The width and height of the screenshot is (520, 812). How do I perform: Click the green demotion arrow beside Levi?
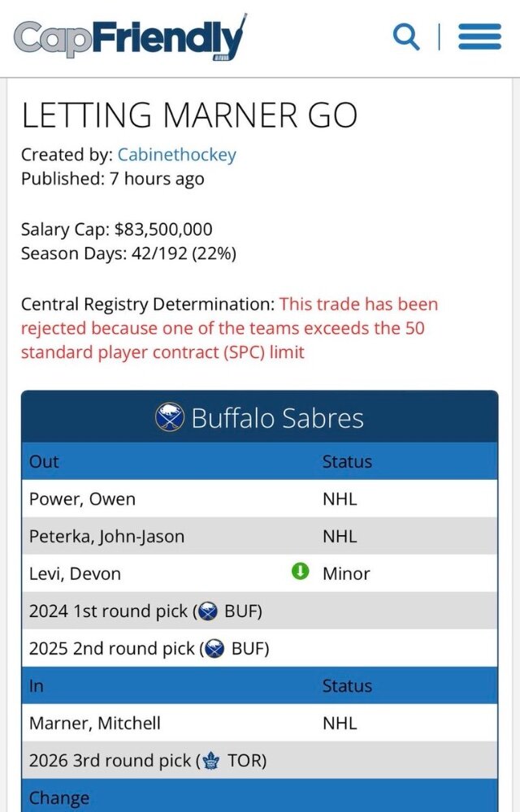coord(301,572)
